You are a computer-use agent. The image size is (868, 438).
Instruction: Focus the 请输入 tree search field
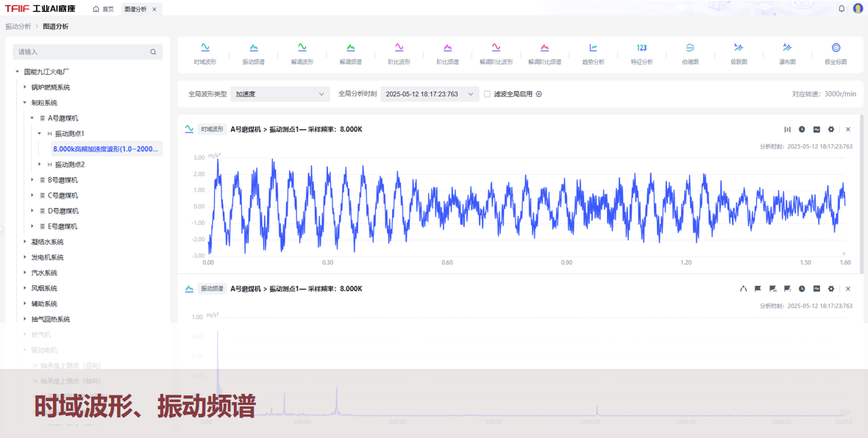pos(88,52)
